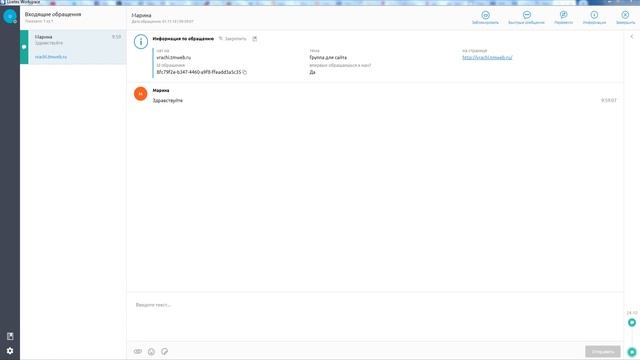Screen dimensions: 640x360
Task: Click the Группа для сайта value
Action: point(328,58)
